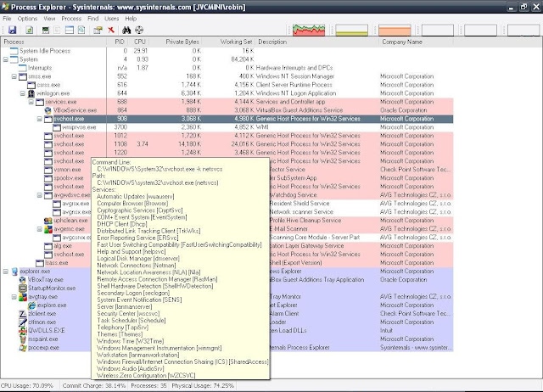Click the Refresh Now toolbar icon
The height and width of the screenshot is (392, 543).
(x=30, y=31)
